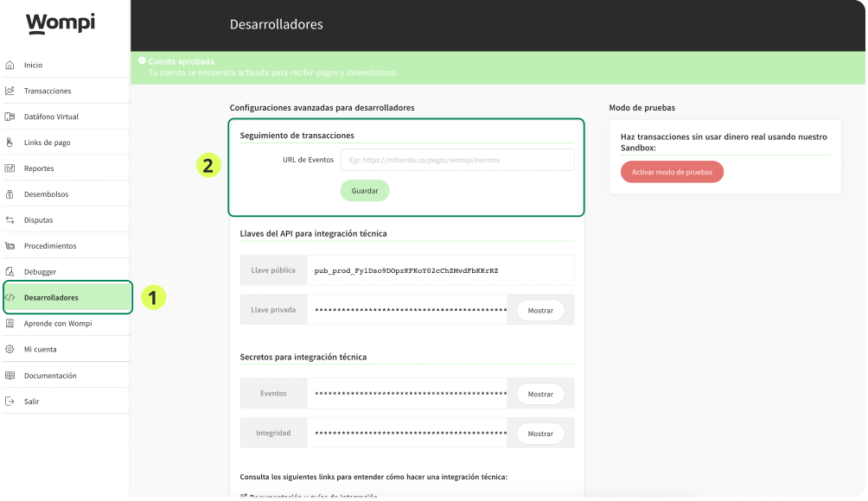Show the Eventos secret
Viewport: 868px width, 501px height.
pos(539,394)
